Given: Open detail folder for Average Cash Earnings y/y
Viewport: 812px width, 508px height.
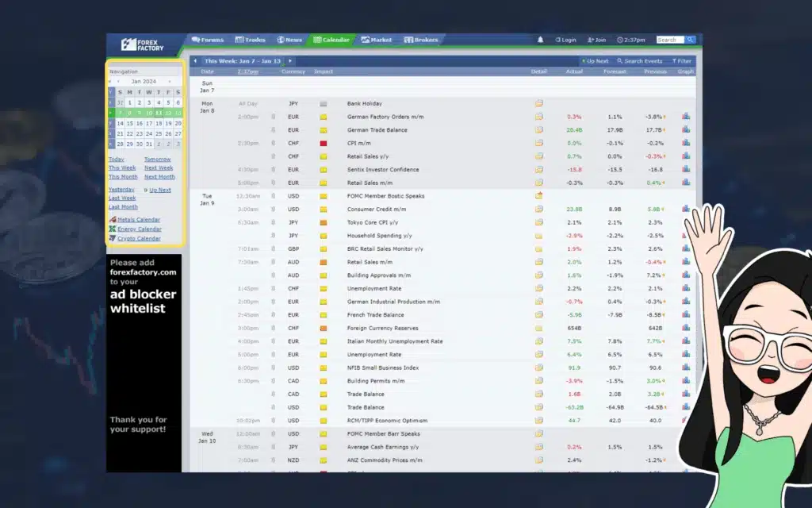Looking at the screenshot, I should [539, 447].
